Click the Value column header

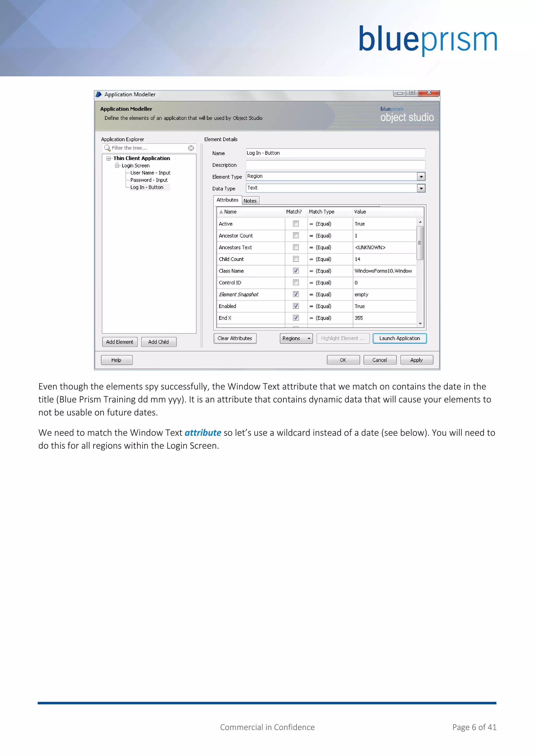tap(384, 212)
